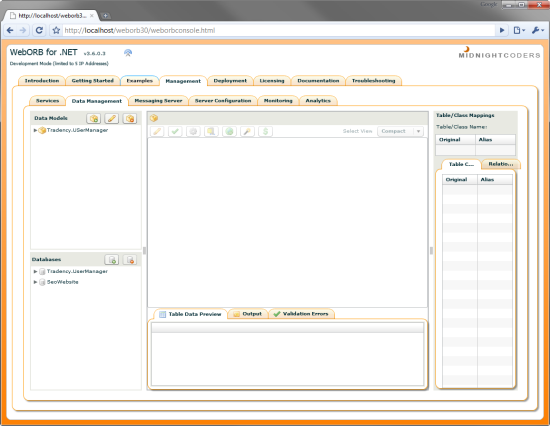
Task: Expand the Tradency.USerManager data model node
Action: (x=35, y=130)
